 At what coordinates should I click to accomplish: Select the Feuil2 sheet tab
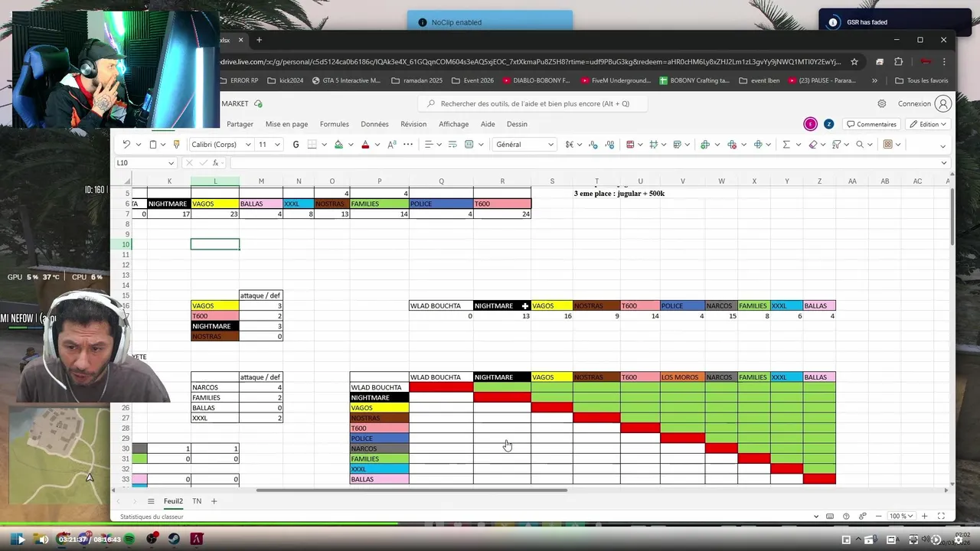tap(173, 501)
